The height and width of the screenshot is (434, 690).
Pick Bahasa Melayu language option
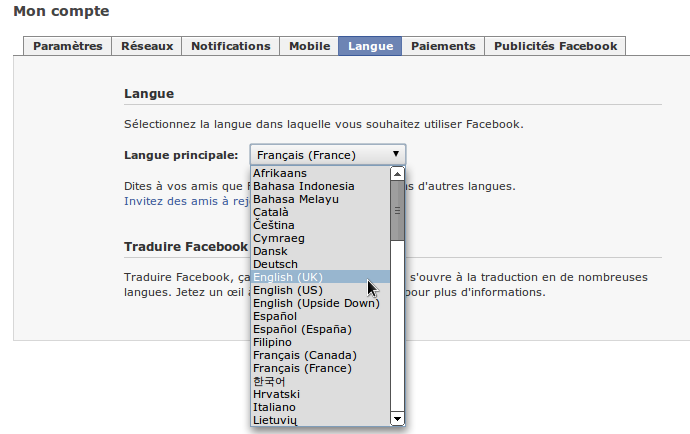coord(320,199)
